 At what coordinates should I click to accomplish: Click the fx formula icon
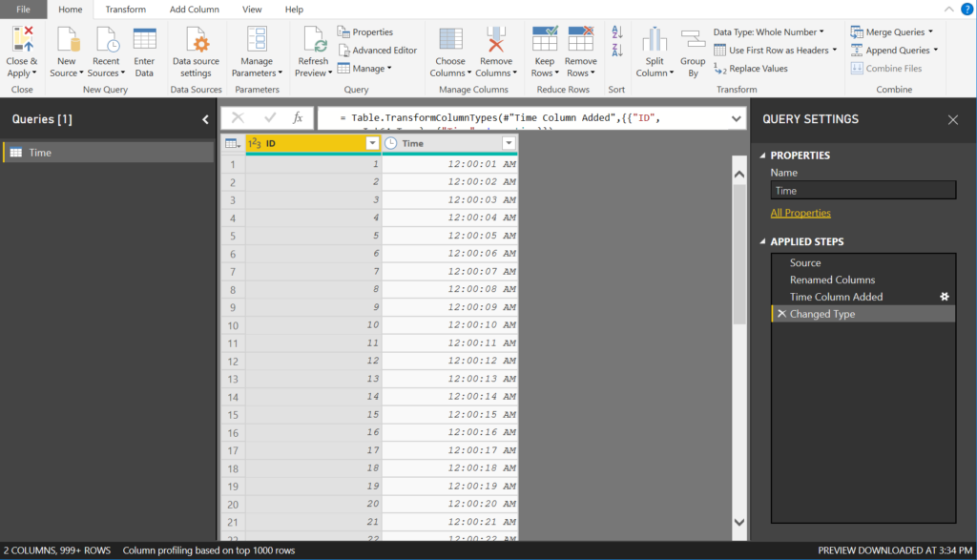click(x=298, y=117)
